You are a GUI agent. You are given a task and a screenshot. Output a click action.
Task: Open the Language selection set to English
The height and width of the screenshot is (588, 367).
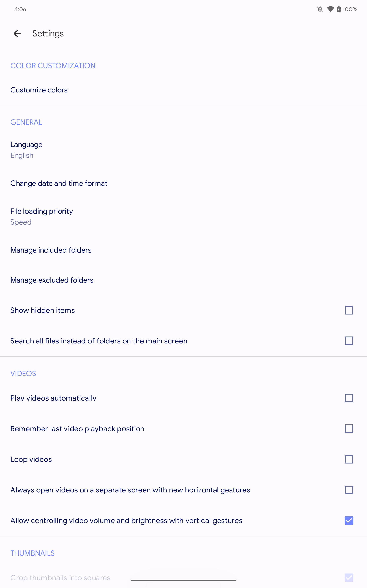[26, 150]
